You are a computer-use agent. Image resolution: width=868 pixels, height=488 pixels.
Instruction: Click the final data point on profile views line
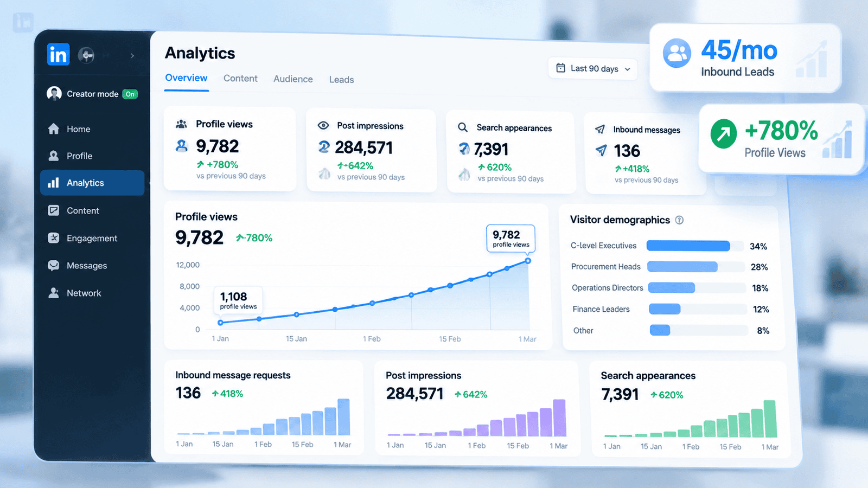pyautogui.click(x=528, y=261)
